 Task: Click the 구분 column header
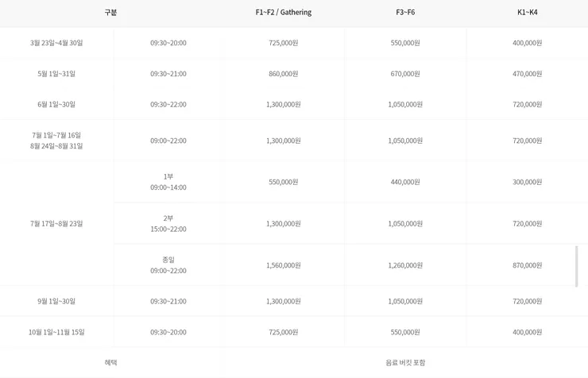(110, 13)
